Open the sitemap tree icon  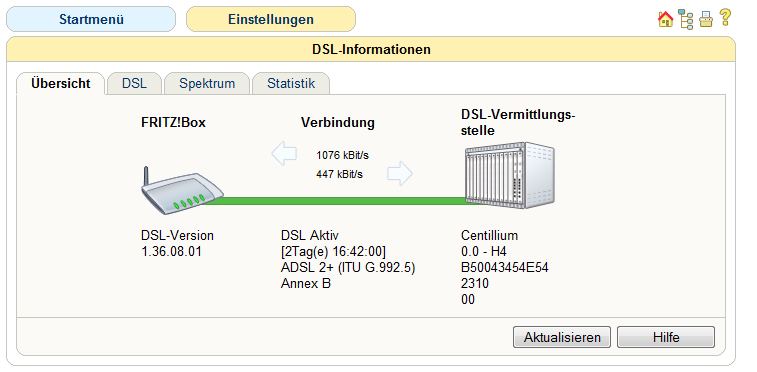[686, 19]
